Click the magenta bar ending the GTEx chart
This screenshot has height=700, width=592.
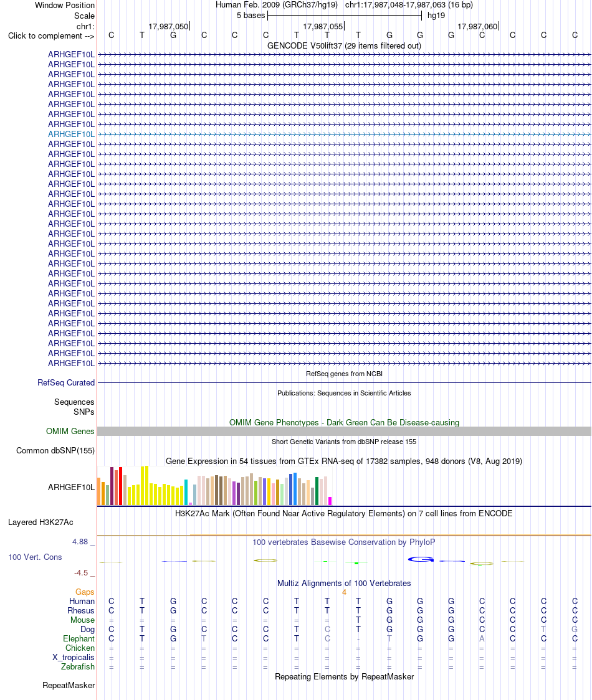[330, 501]
